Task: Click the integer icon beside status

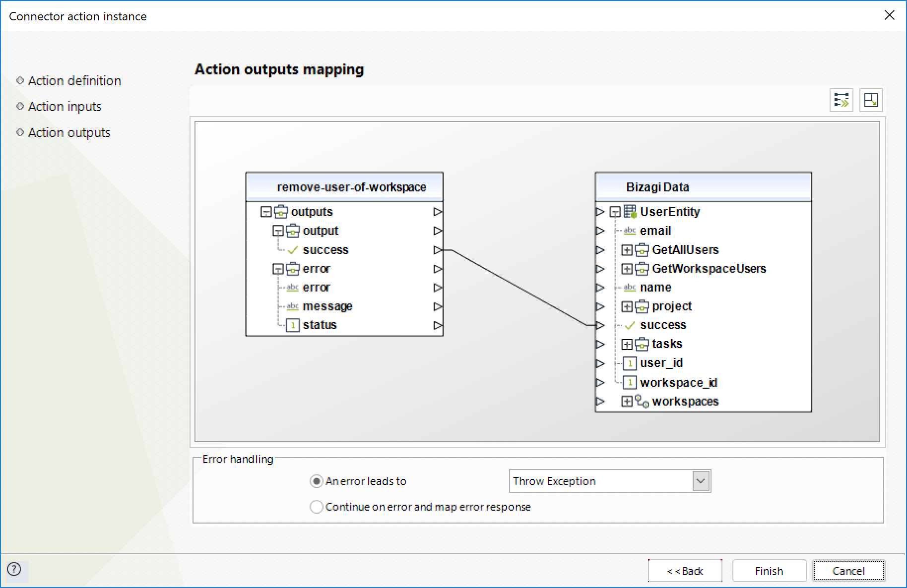Action: click(x=293, y=325)
